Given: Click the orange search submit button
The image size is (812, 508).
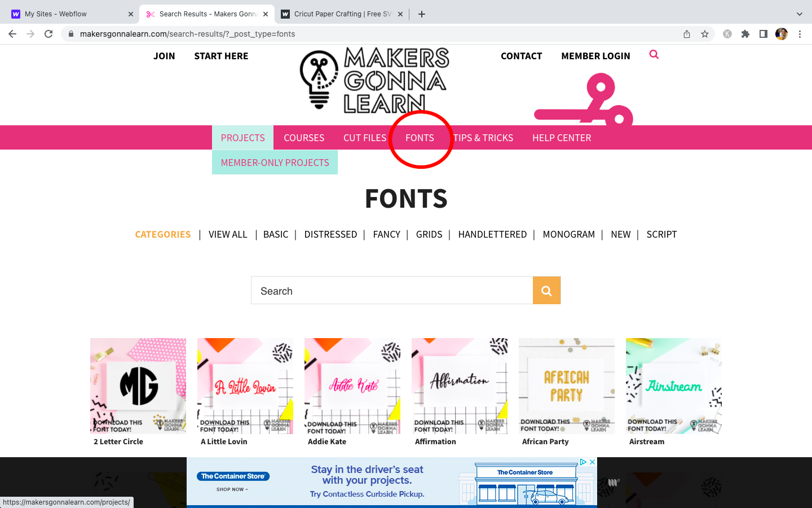Looking at the screenshot, I should point(546,290).
